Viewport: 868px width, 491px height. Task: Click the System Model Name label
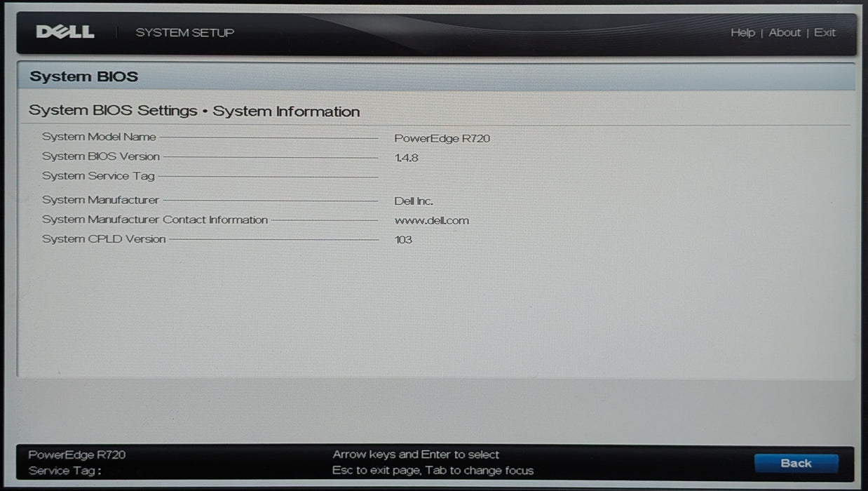coord(99,137)
